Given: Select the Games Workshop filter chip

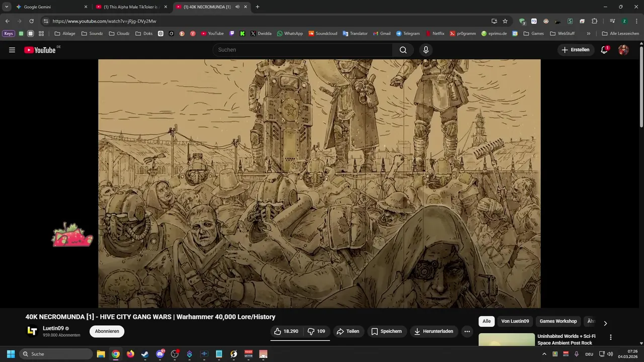Looking at the screenshot, I should tap(558, 321).
